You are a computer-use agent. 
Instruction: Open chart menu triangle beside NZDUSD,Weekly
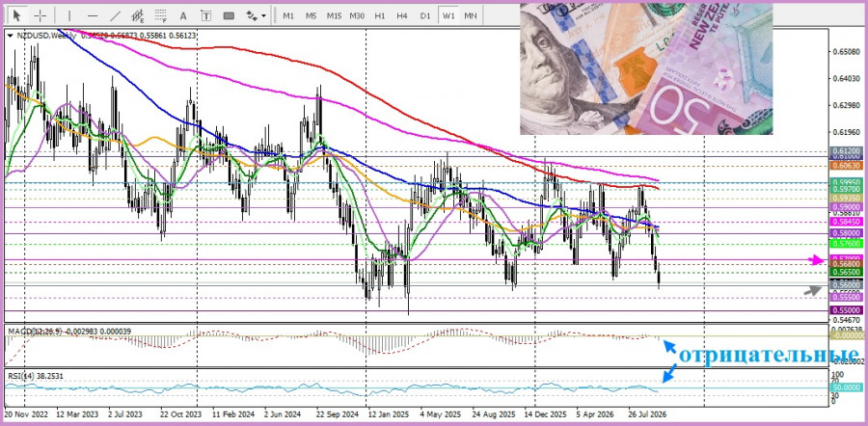11,35
